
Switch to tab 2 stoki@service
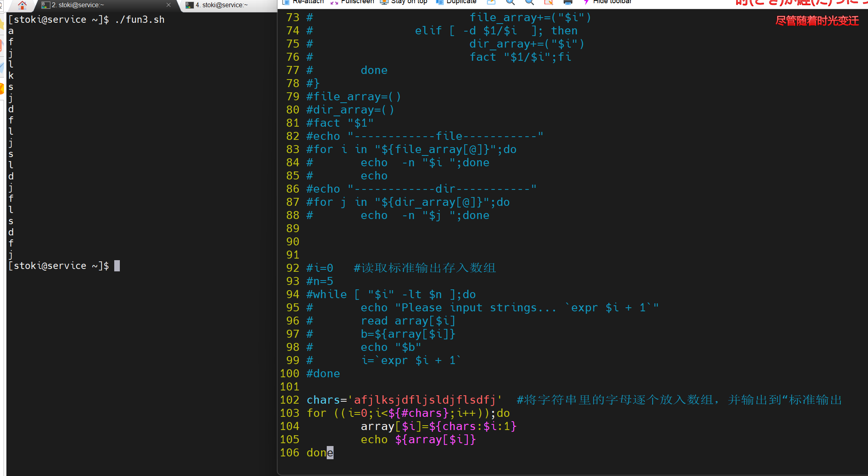(78, 5)
